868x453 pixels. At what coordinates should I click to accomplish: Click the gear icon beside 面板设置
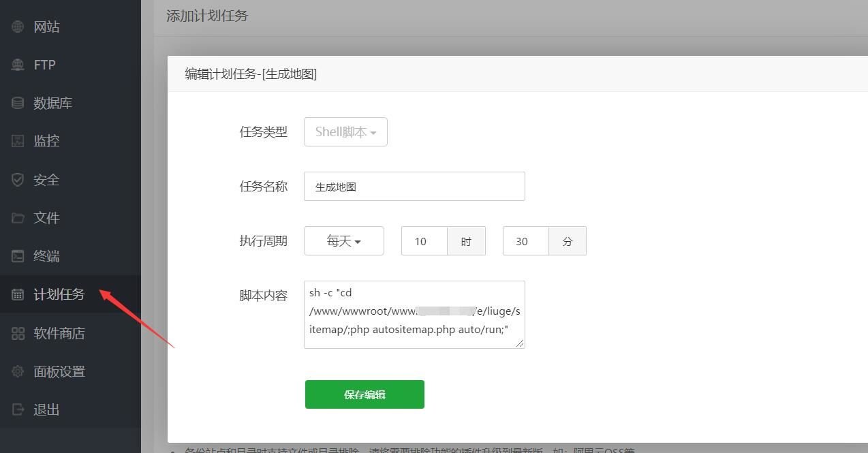coord(18,371)
